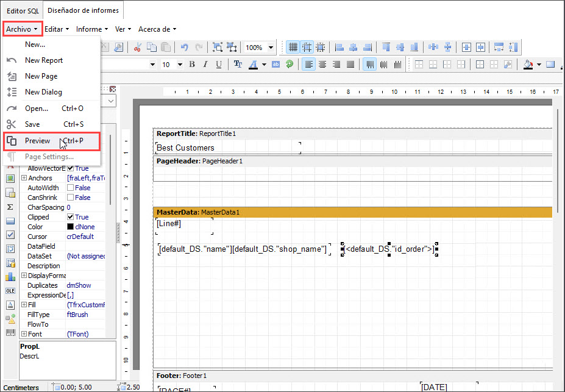Open the Ver menu
The height and width of the screenshot is (392, 565).
pyautogui.click(x=123, y=29)
